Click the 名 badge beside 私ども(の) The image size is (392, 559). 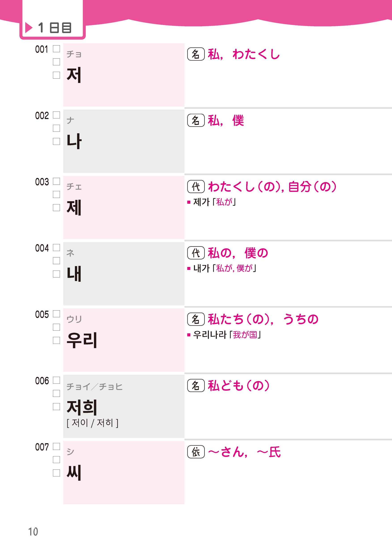(196, 386)
